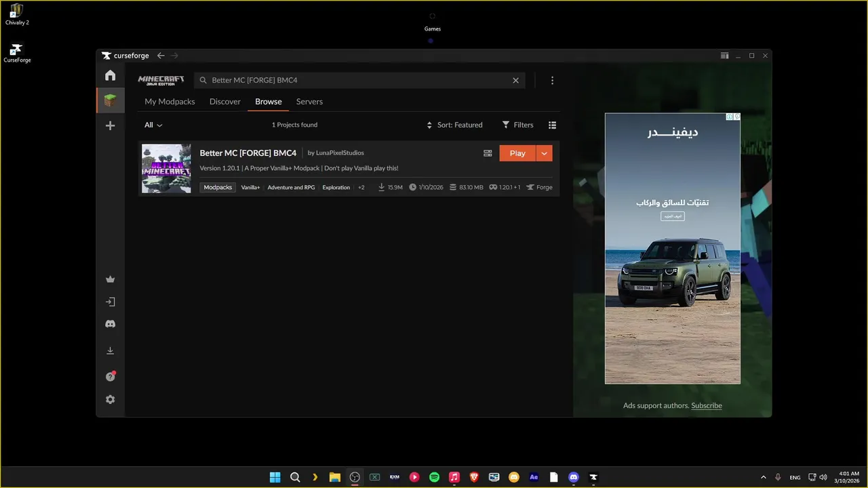Open File Explorer from the taskbar
Viewport: 868px width, 488px height.
tap(334, 477)
